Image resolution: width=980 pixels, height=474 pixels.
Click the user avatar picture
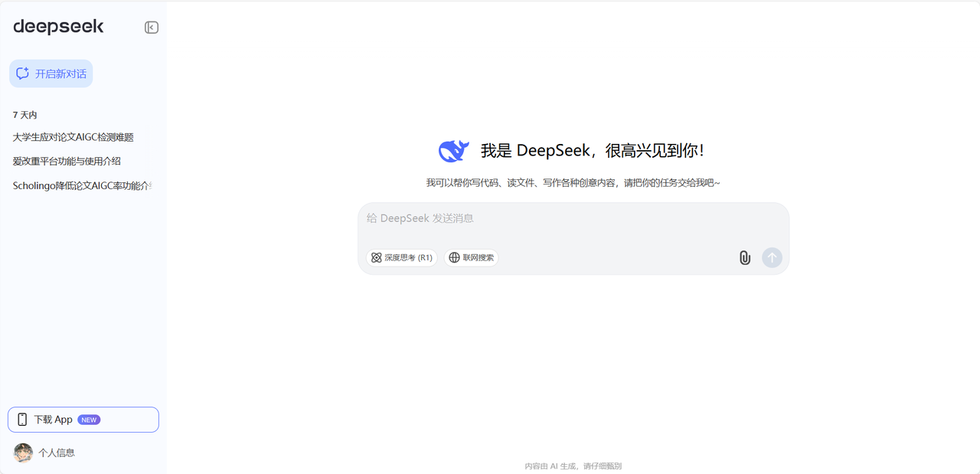tap(23, 453)
